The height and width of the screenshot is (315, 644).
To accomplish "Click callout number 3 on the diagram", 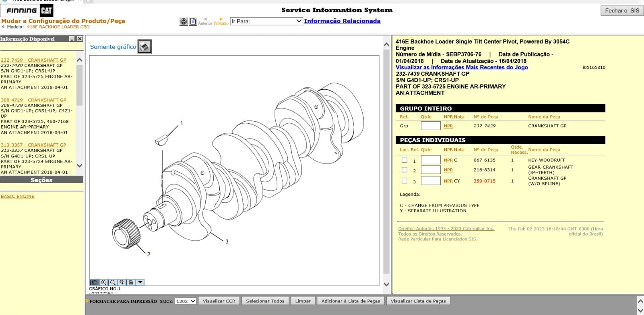I will [227, 242].
